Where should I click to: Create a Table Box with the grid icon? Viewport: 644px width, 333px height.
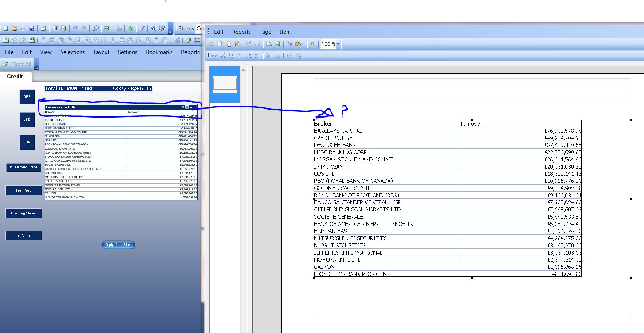pyautogui.click(x=61, y=40)
